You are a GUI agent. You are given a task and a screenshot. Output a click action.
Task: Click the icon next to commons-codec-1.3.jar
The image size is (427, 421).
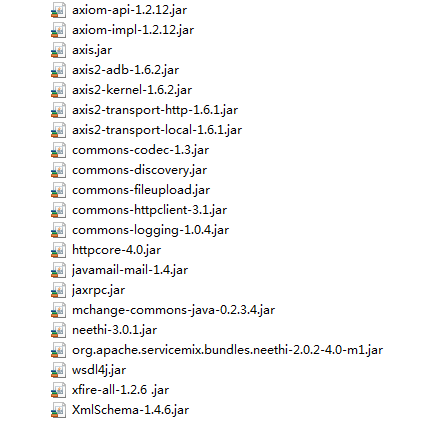pyautogui.click(x=58, y=150)
